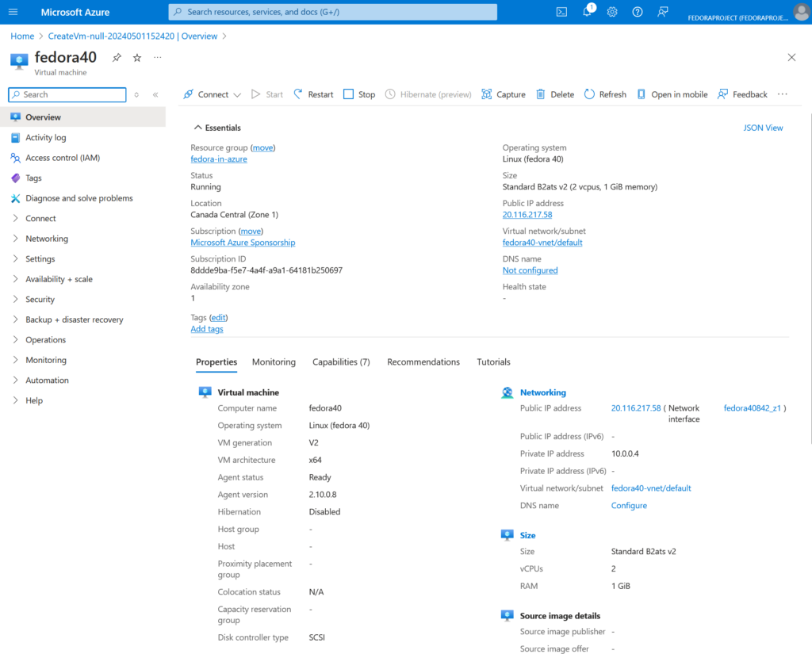Switch to the Monitoring tab

pos(274,362)
